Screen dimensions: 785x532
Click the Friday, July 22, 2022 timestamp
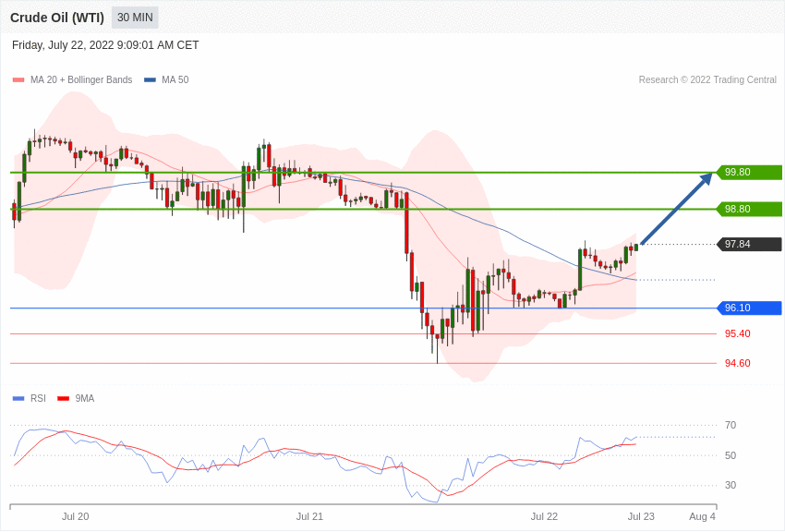(x=105, y=45)
